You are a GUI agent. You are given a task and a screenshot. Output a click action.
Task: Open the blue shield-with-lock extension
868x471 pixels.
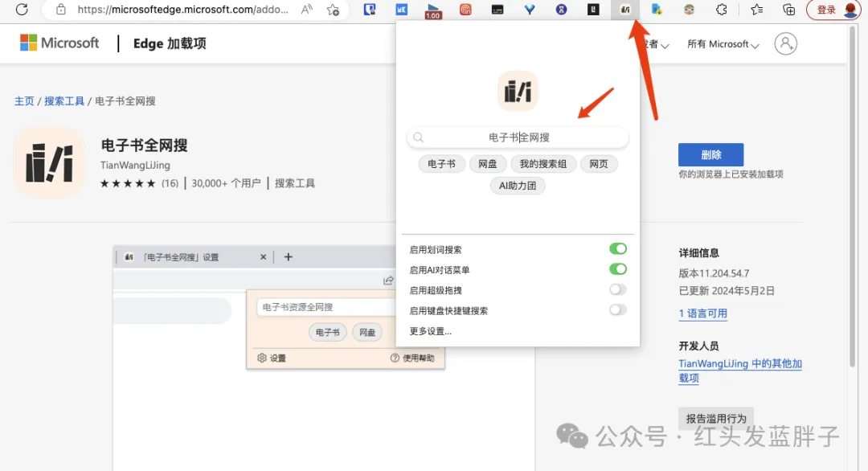point(369,9)
